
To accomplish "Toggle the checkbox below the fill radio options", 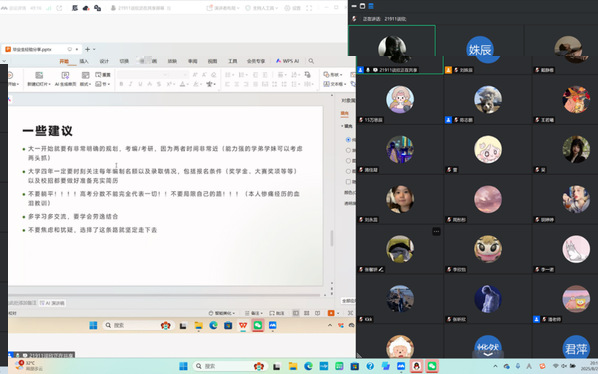I will coord(348,182).
